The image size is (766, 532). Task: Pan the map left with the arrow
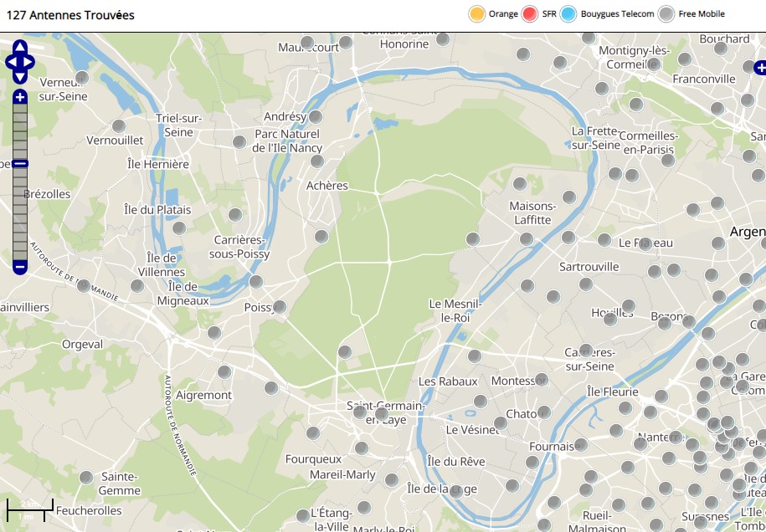11,62
